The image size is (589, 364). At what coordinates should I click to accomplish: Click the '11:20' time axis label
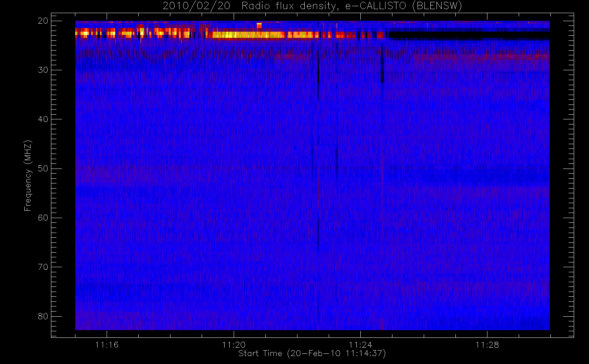[x=234, y=345]
